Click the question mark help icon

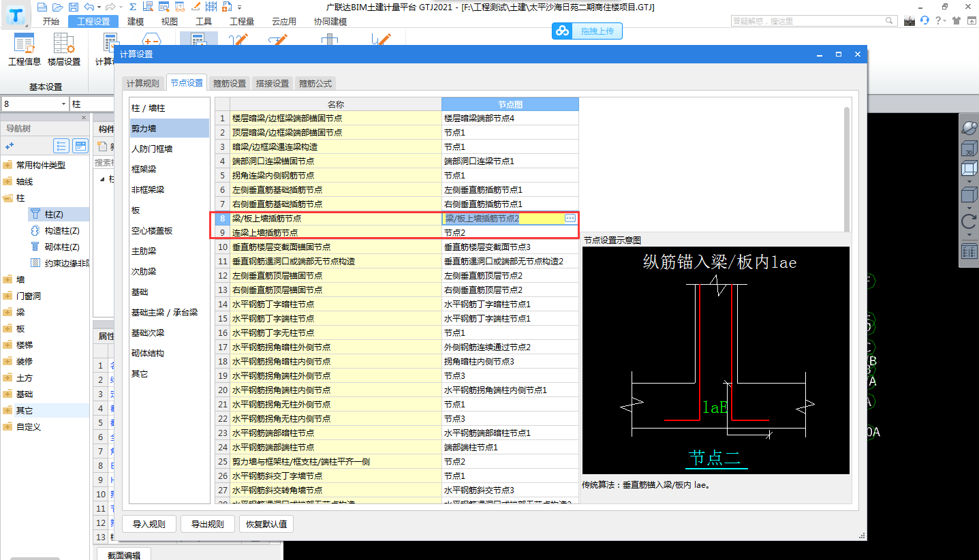939,21
